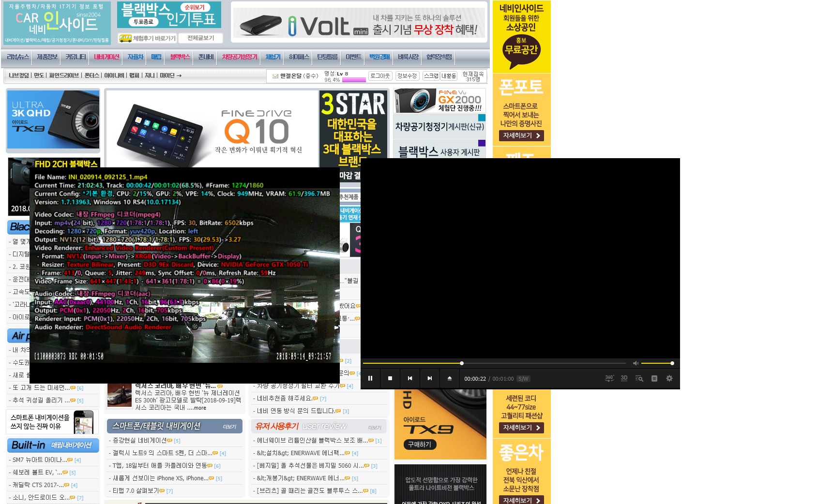Stop playback in the black video player
This screenshot has width=818, height=504.
coord(390,378)
